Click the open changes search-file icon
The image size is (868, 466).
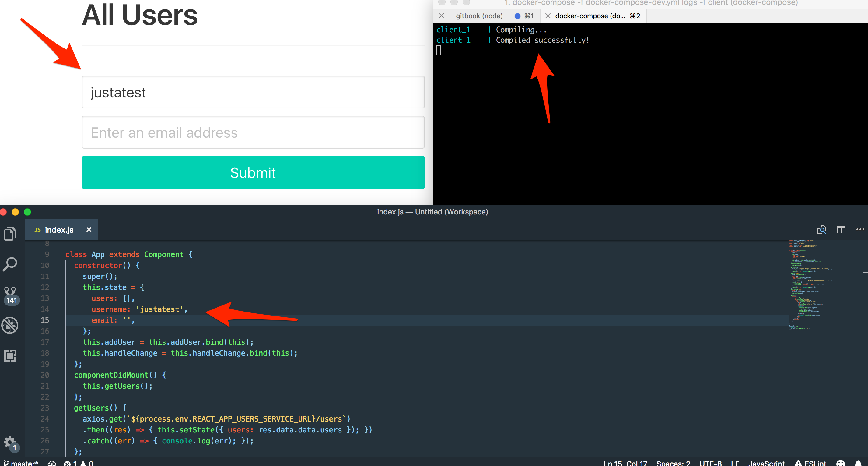(821, 230)
